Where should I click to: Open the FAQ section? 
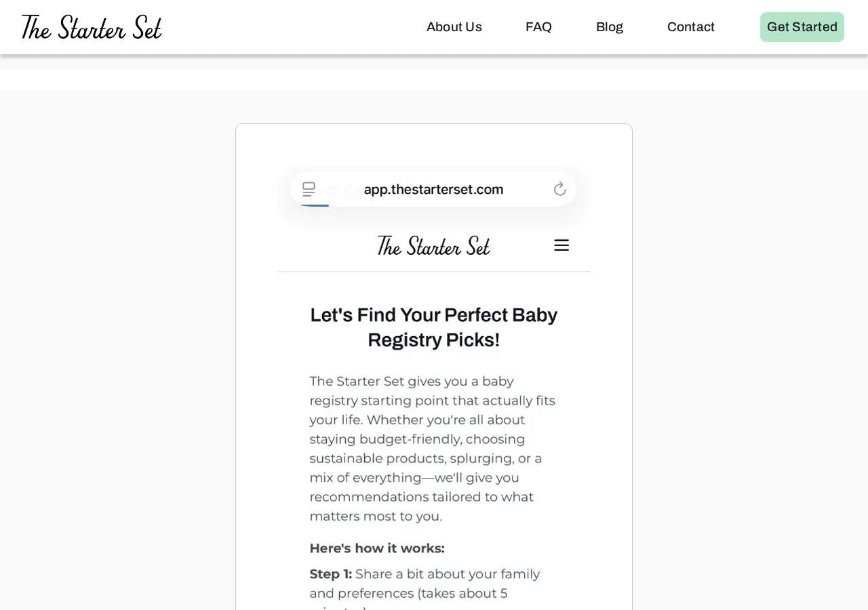click(x=538, y=26)
